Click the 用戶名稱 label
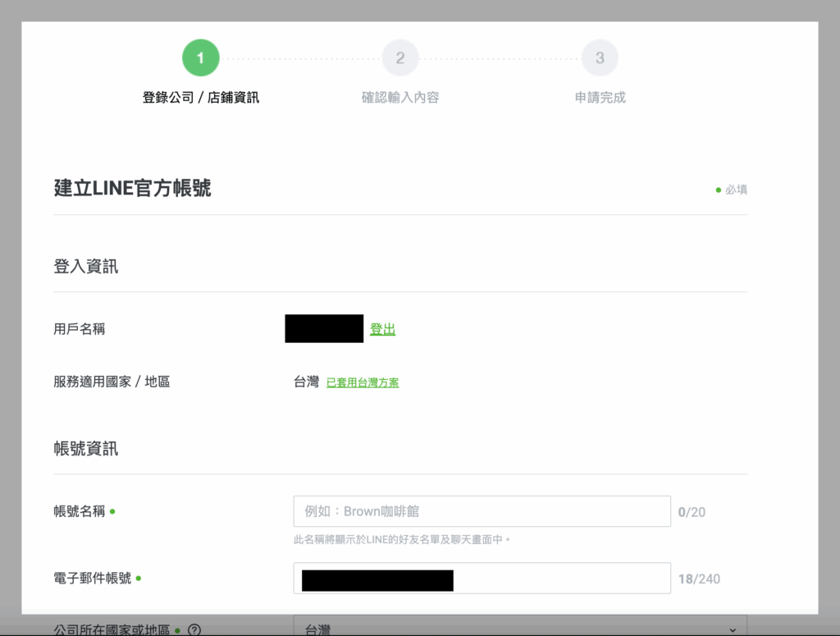 point(80,329)
